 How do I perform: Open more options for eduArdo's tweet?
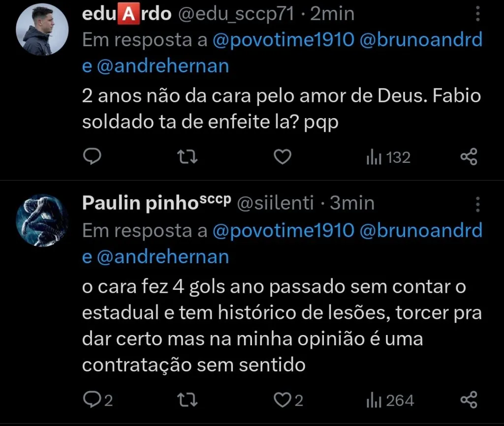(477, 13)
